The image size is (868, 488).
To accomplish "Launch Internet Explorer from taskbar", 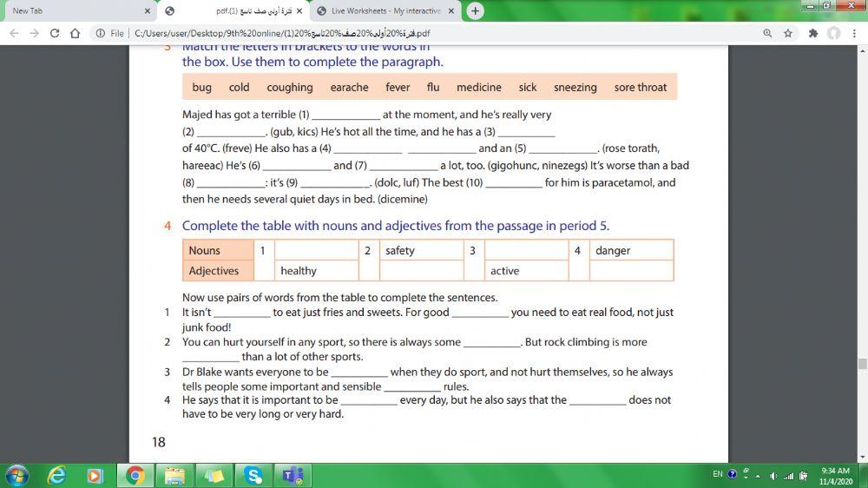I will (x=56, y=475).
